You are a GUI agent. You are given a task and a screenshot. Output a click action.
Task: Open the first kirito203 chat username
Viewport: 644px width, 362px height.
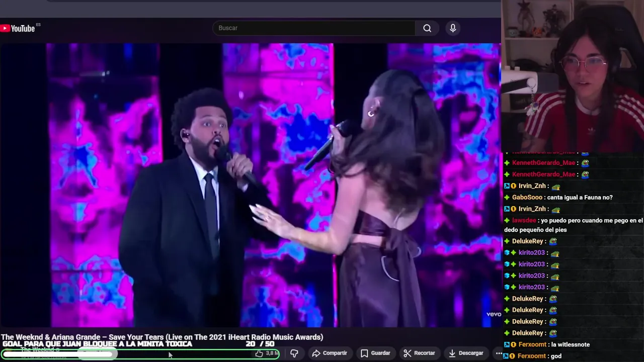[532, 253]
